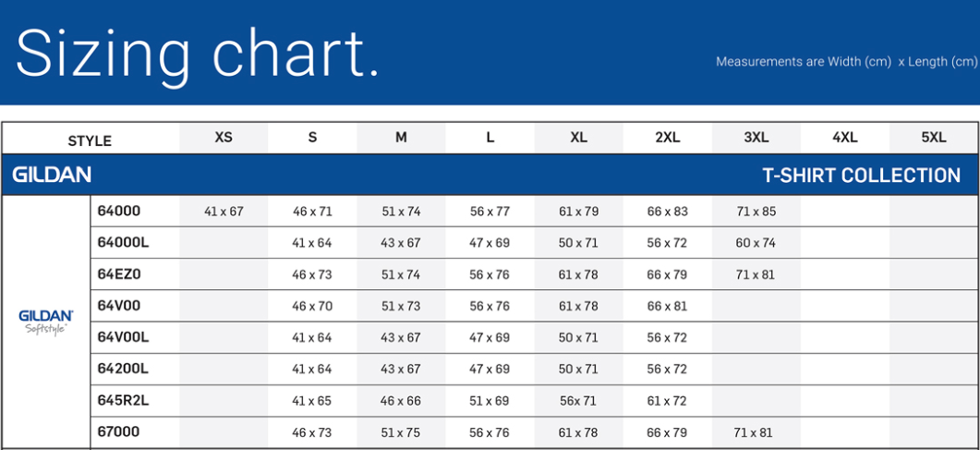Click the GILDAN brand logo in blue bar
Viewport: 980px width, 450px height.
[x=52, y=175]
